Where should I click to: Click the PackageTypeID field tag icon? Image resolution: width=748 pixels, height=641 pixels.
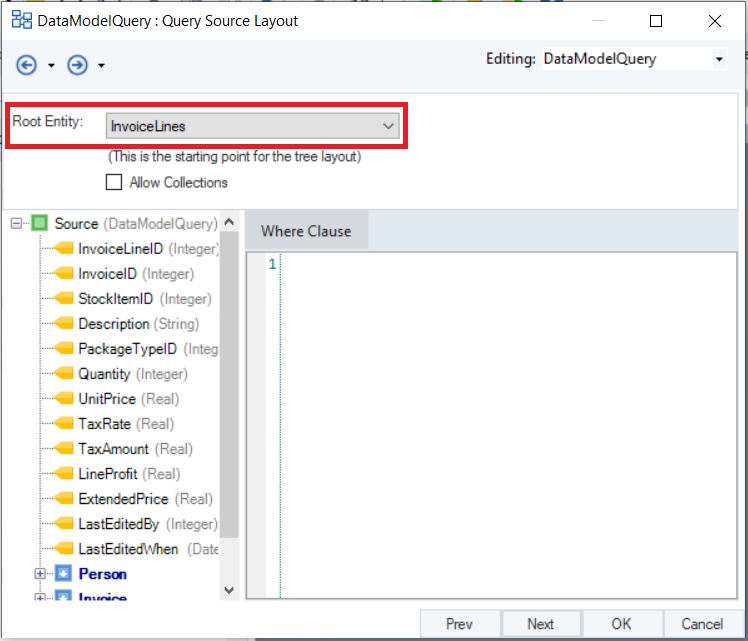pyautogui.click(x=63, y=348)
